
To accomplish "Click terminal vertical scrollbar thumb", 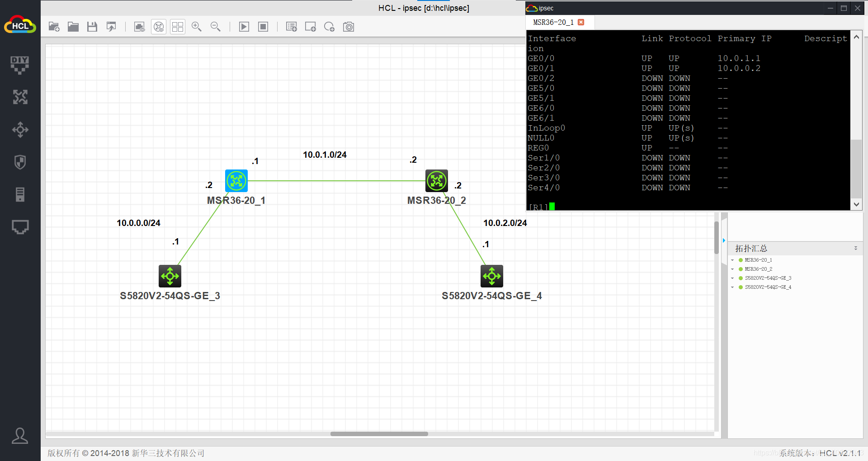I will tap(856, 169).
